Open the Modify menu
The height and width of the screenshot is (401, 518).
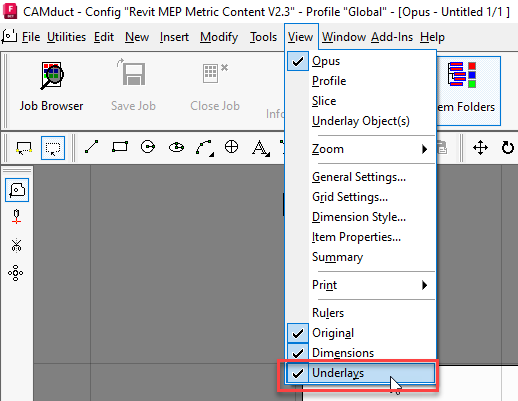tap(219, 37)
